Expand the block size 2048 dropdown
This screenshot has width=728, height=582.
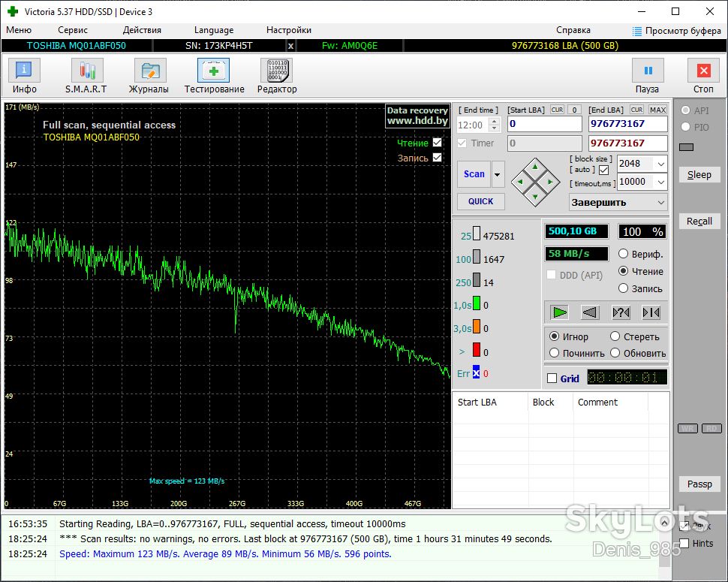[660, 164]
